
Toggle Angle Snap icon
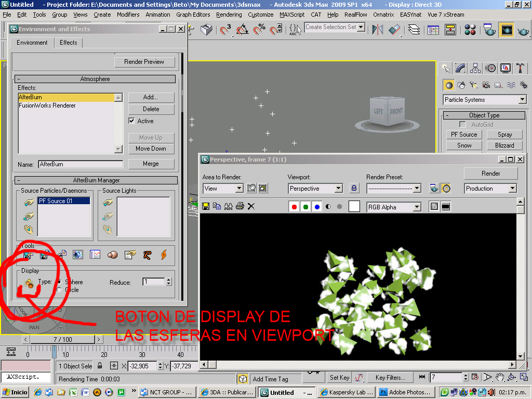[x=242, y=30]
